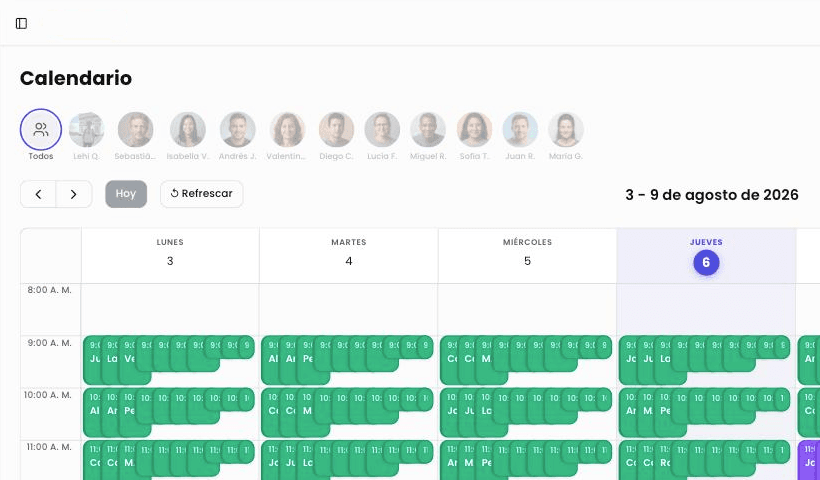This screenshot has height=480, width=820.
Task: Open Wednesday 10:00 appointment starting 'Jc'
Action: tap(451, 412)
